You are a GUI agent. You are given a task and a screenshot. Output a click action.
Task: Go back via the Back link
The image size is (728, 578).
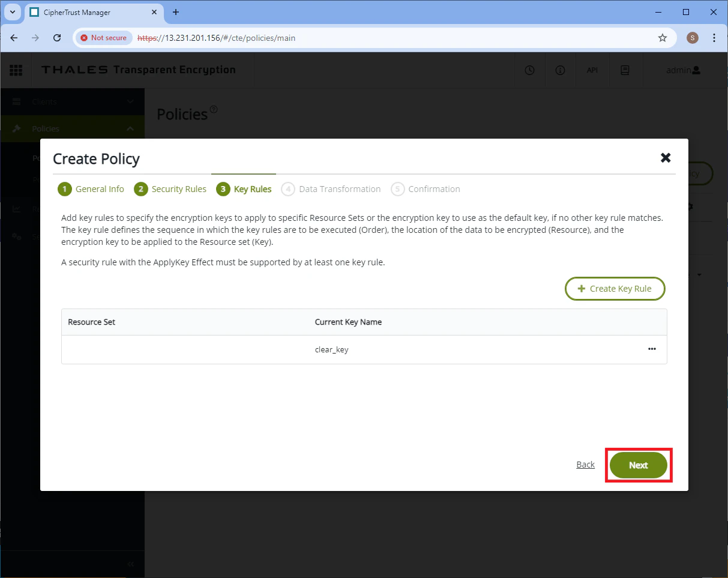pos(585,465)
